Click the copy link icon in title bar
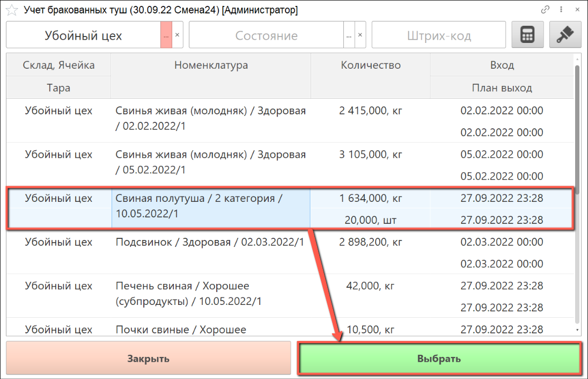Image resolution: width=588 pixels, height=379 pixels. click(546, 10)
